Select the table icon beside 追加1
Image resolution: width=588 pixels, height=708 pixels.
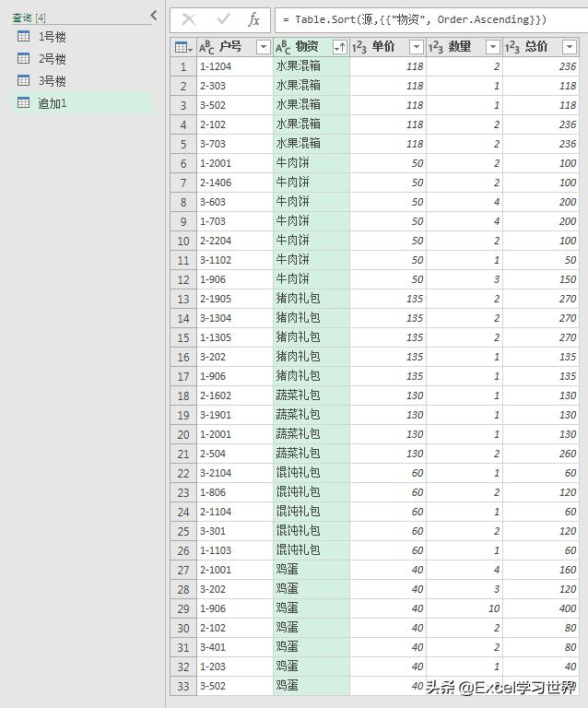tap(23, 102)
